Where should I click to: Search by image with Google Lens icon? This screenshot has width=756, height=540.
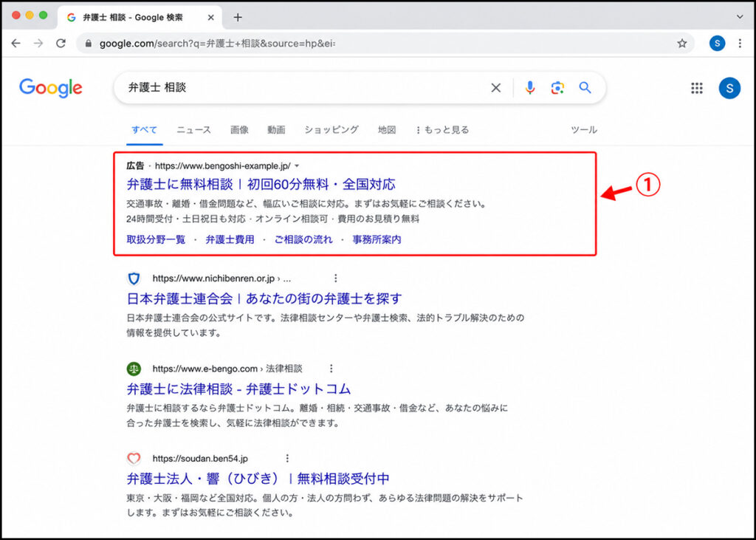coord(557,88)
